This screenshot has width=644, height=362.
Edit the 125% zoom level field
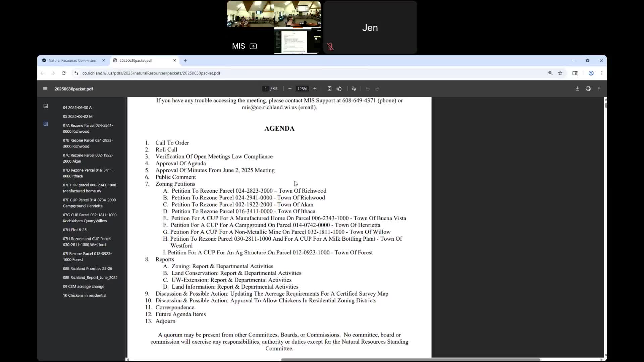pyautogui.click(x=302, y=89)
